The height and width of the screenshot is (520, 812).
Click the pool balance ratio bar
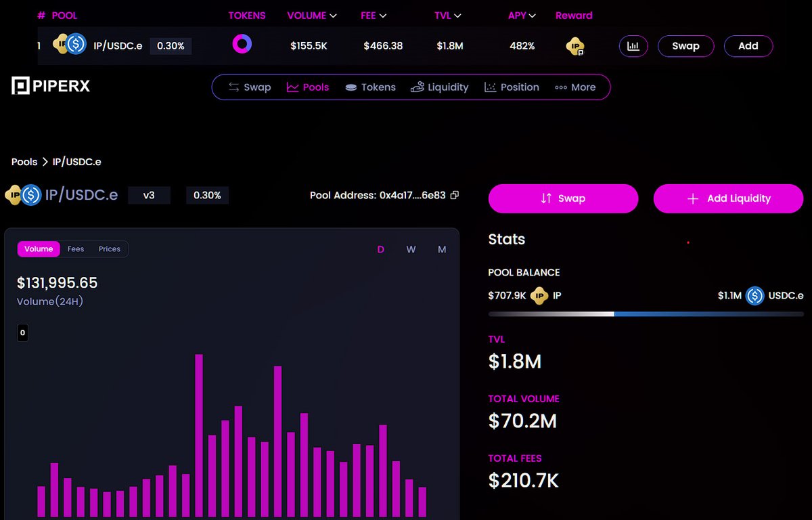pyautogui.click(x=646, y=314)
